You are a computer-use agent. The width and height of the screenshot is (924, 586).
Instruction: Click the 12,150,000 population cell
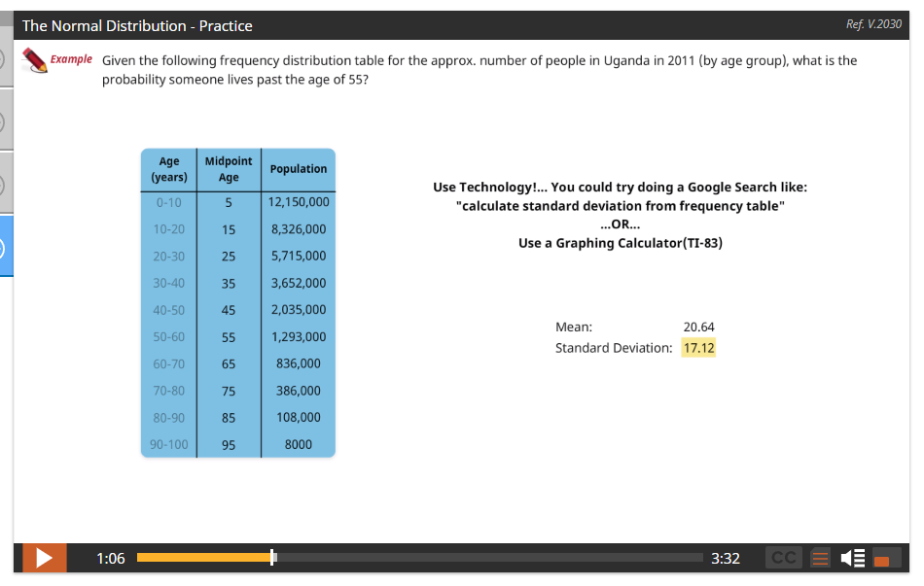coord(298,202)
